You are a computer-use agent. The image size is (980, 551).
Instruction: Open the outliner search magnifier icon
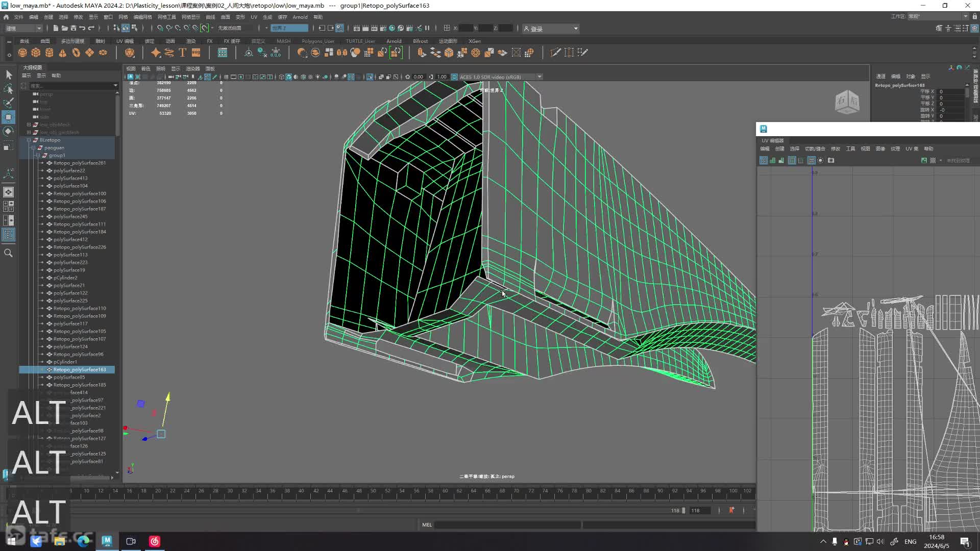coord(9,253)
